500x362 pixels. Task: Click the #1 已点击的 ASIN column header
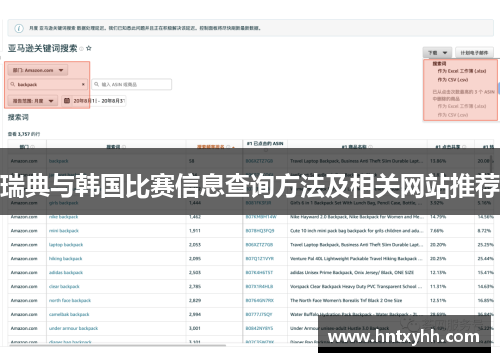pos(265,144)
